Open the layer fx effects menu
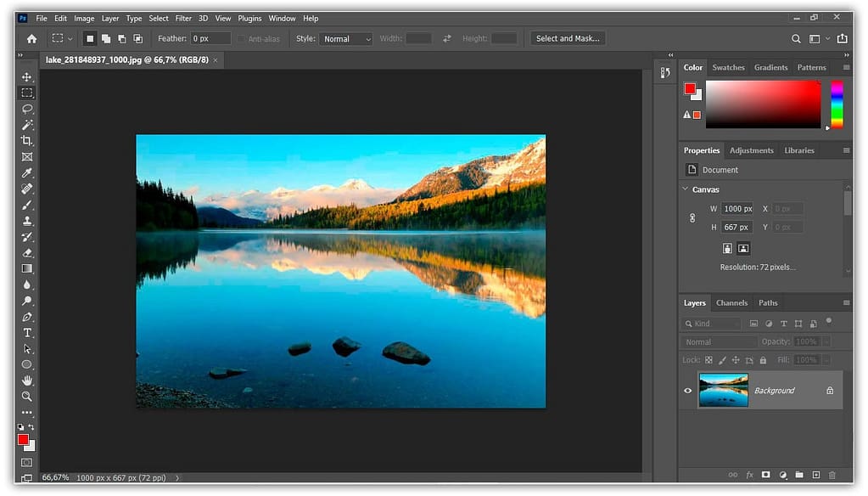 tap(749, 475)
